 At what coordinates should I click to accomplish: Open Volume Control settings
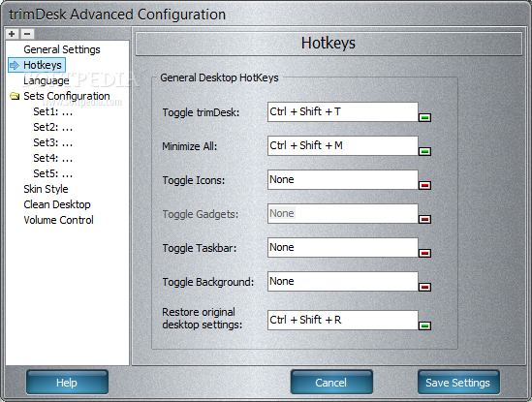click(58, 220)
